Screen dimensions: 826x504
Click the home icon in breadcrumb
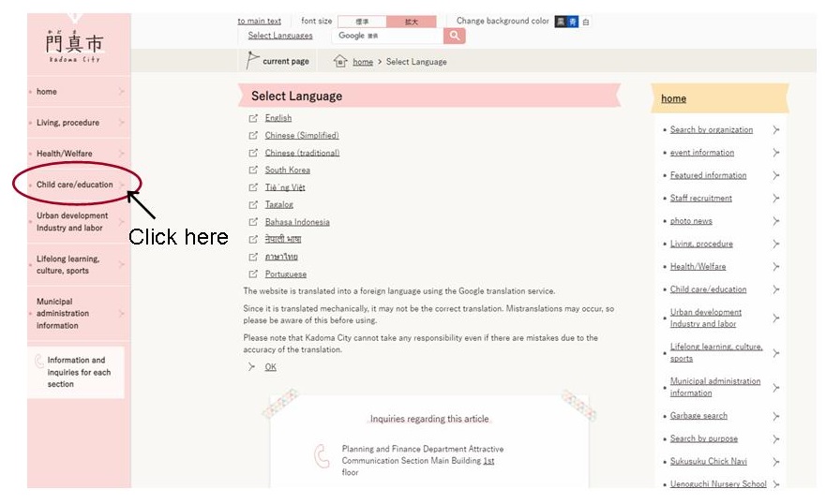(340, 61)
